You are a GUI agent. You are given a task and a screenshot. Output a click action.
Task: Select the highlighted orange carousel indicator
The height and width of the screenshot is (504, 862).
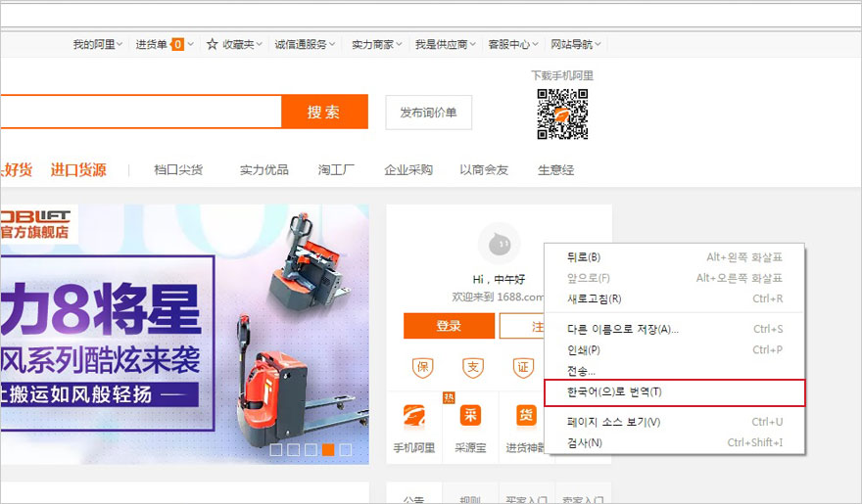point(328,449)
